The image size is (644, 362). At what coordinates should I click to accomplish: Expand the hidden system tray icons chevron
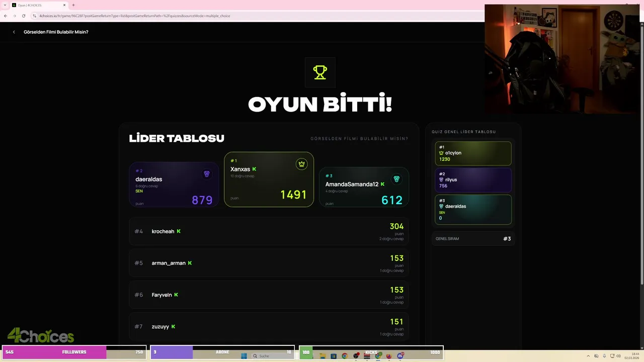coord(588,356)
